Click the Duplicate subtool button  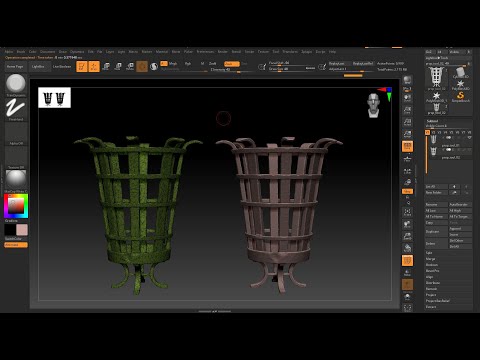(436, 232)
